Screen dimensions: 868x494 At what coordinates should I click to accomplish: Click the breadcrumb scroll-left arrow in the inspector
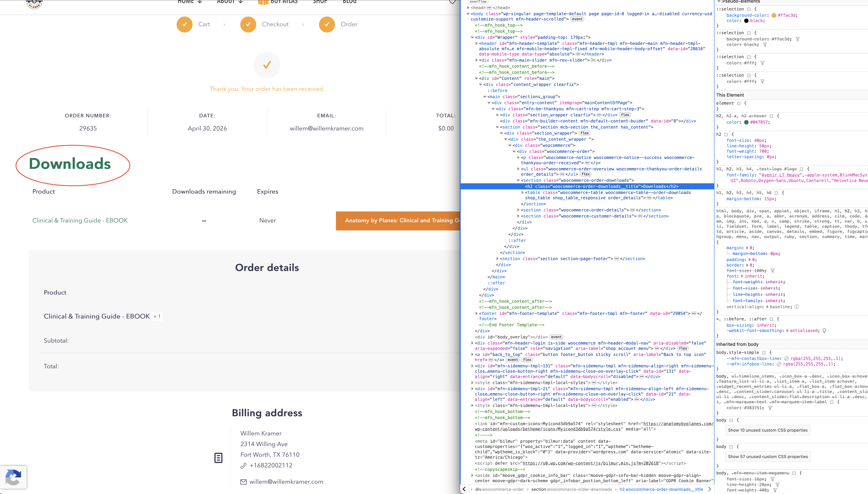464,489
